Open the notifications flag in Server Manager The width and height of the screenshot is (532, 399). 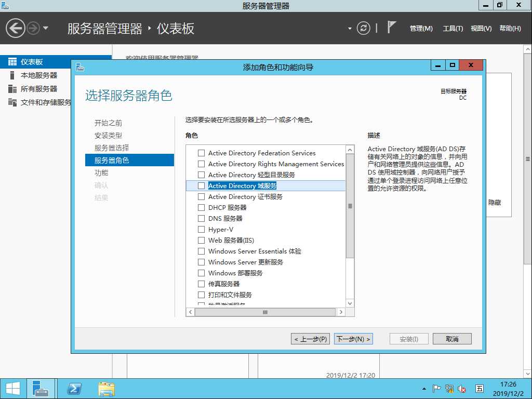(391, 27)
